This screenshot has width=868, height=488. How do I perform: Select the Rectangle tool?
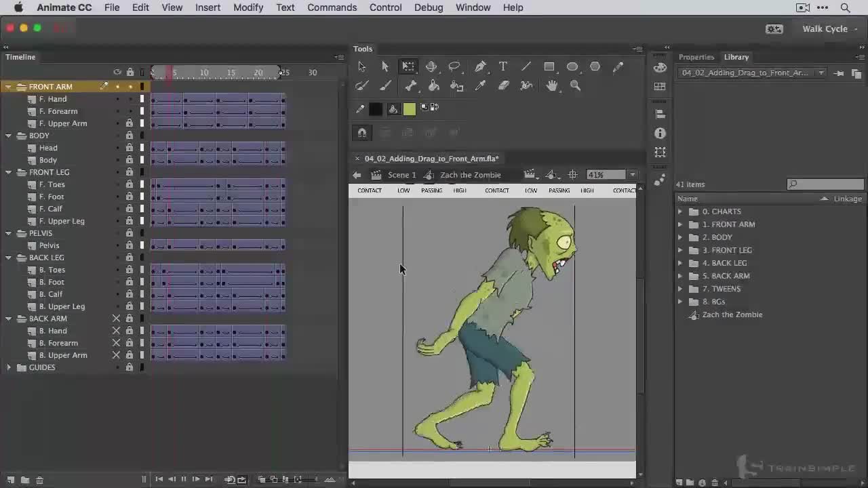point(549,66)
